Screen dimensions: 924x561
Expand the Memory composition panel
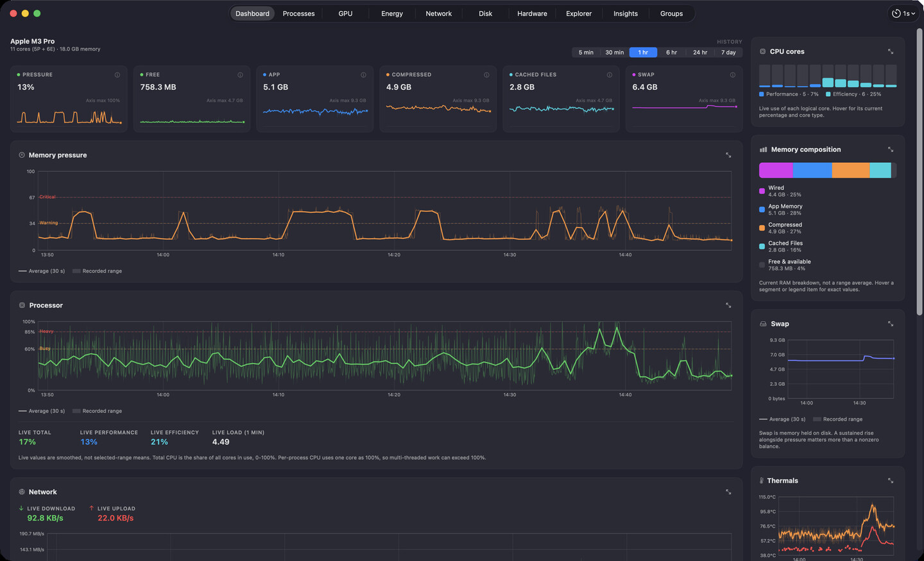coord(891,149)
